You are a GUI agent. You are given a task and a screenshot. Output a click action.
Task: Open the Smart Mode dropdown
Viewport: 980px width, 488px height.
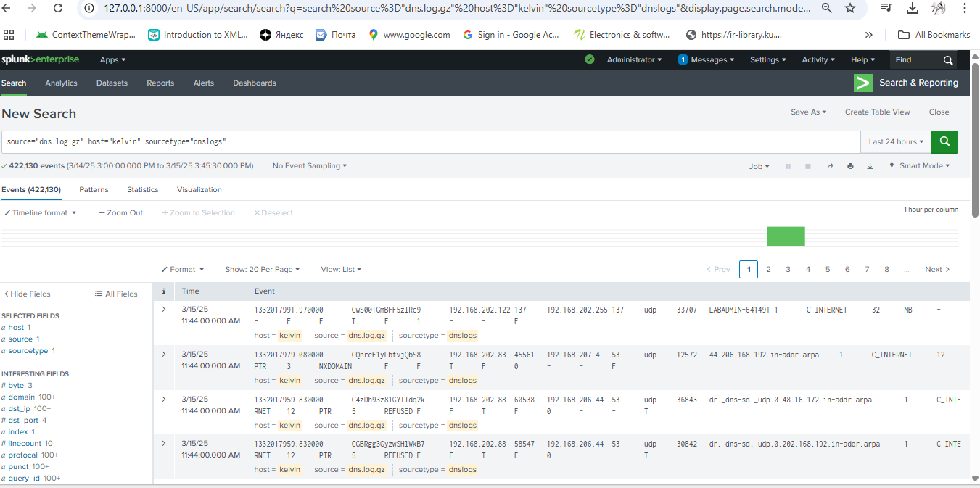tap(919, 166)
